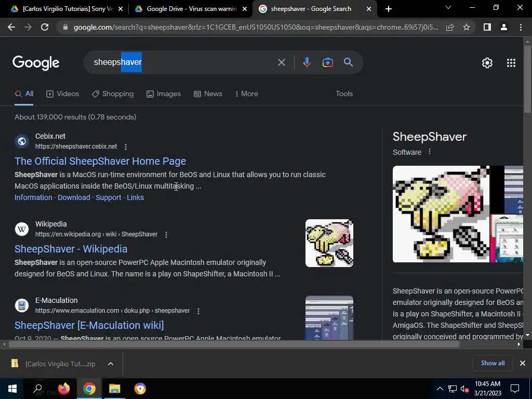
Task: Open more options for the E-Maculation result
Action: click(x=198, y=311)
